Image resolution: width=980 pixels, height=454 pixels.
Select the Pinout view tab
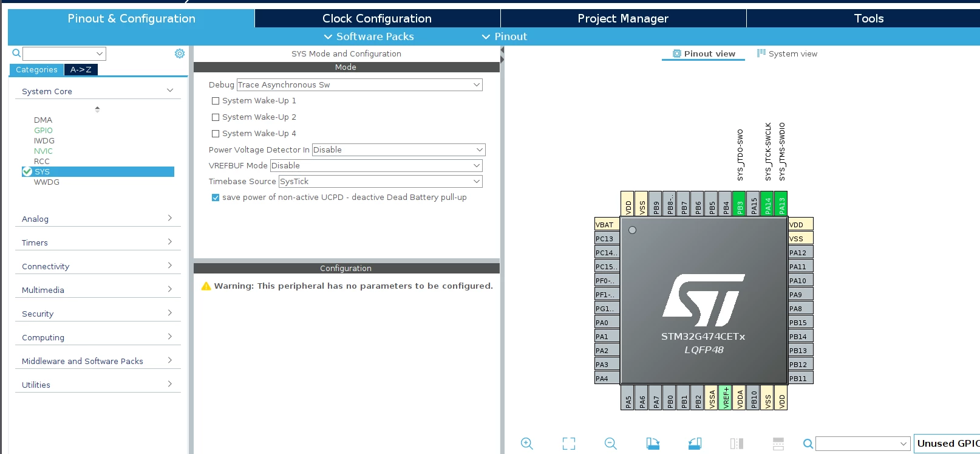704,53
